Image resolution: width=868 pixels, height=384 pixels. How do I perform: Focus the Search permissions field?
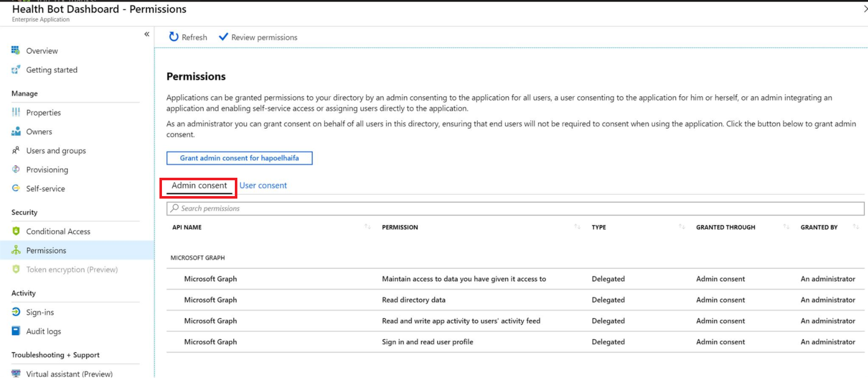click(x=515, y=208)
